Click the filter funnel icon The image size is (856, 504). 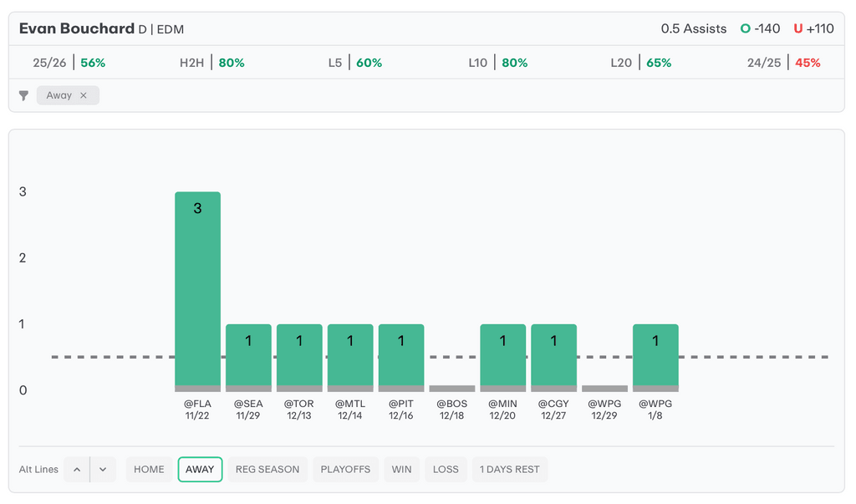(x=23, y=95)
